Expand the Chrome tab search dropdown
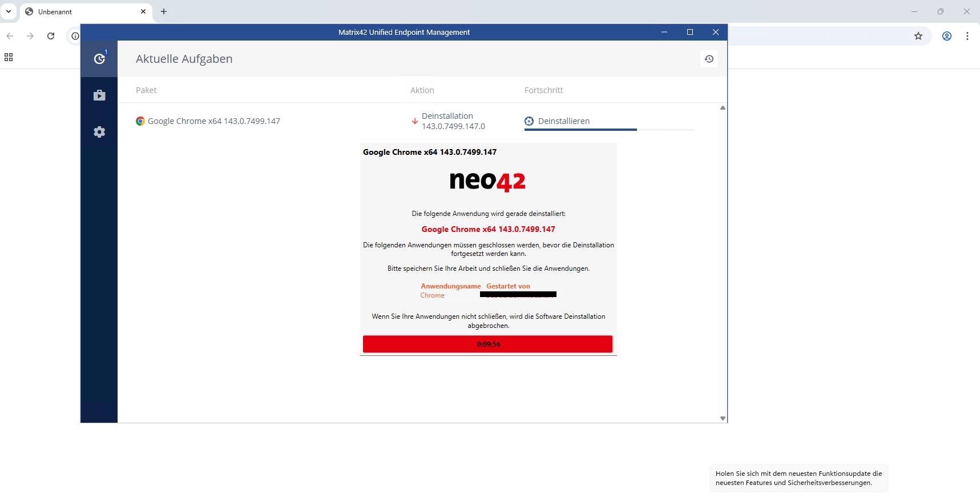 point(9,11)
